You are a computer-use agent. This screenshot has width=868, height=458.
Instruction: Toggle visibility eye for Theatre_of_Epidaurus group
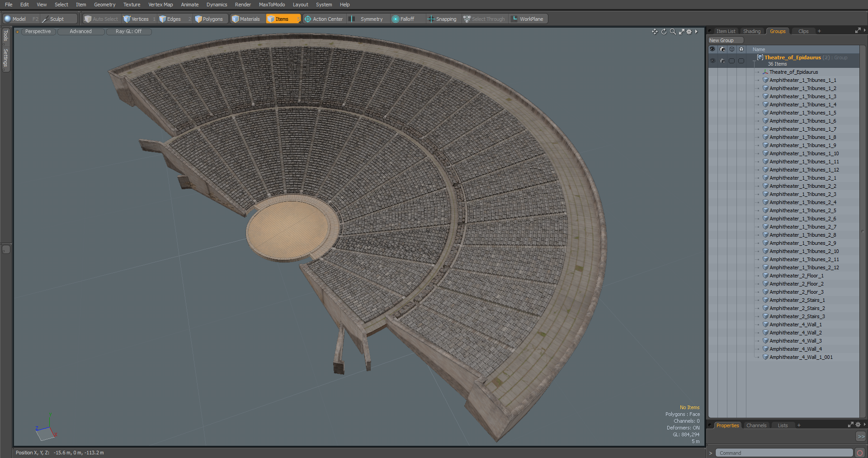(712, 61)
